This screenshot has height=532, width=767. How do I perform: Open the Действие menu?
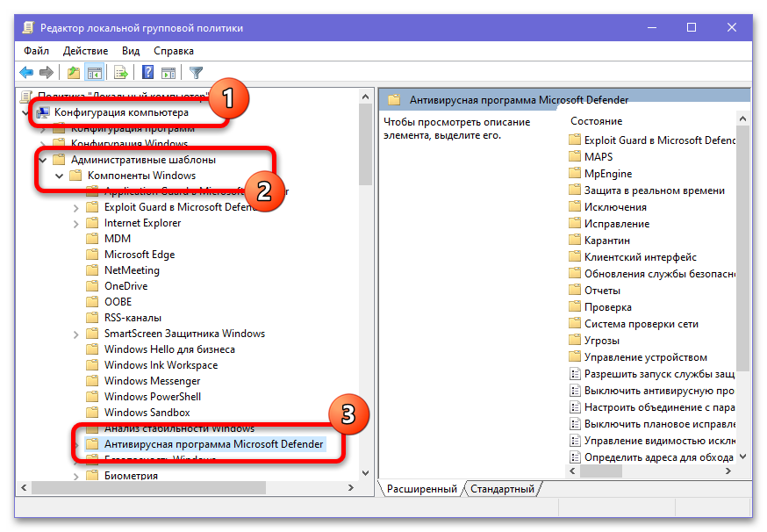click(86, 51)
